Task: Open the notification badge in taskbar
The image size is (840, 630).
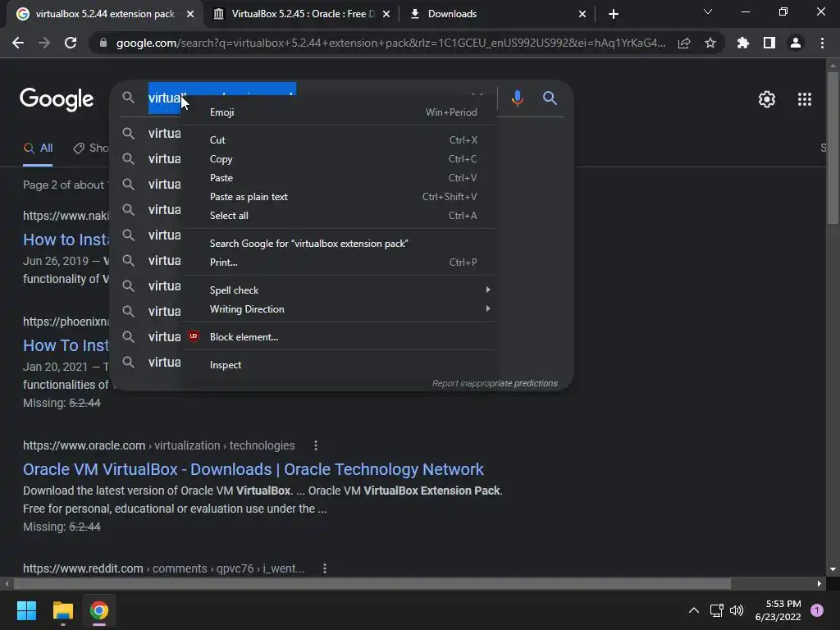Action: (x=817, y=610)
